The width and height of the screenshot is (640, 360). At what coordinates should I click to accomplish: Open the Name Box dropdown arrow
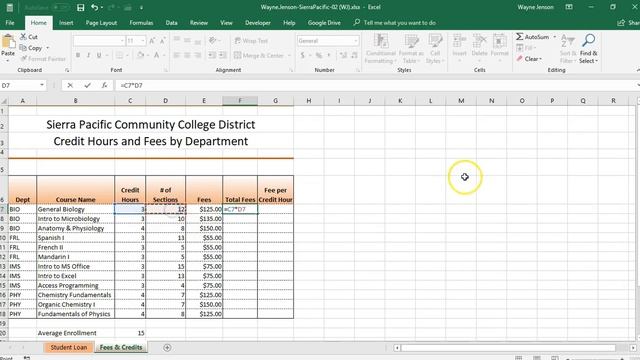(x=42, y=85)
